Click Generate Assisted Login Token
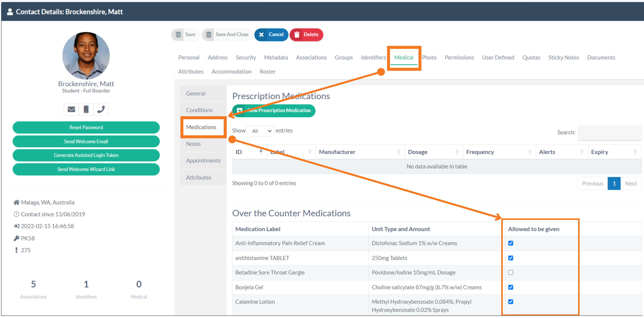 [86, 155]
